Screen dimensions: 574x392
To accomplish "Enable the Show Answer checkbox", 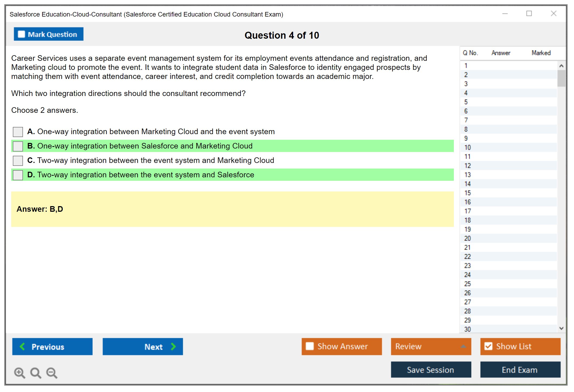I will coord(310,346).
